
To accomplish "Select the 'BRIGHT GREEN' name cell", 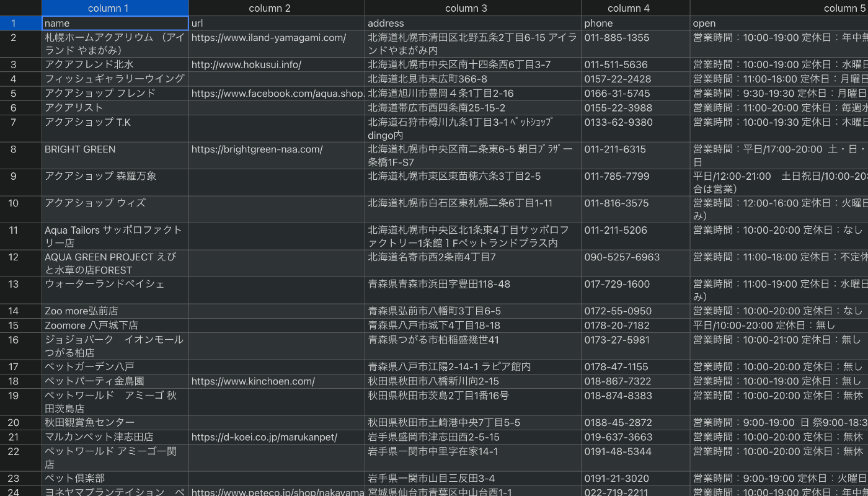I will [x=115, y=156].
